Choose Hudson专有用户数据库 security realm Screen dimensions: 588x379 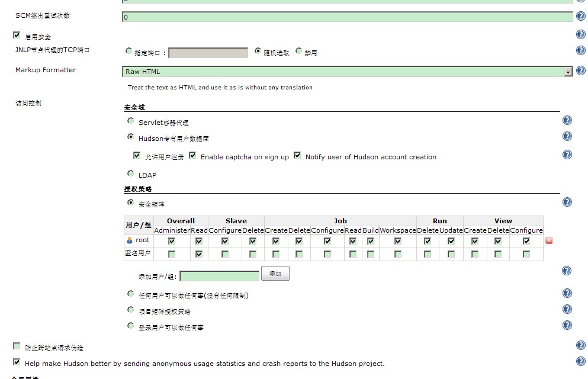click(x=130, y=137)
